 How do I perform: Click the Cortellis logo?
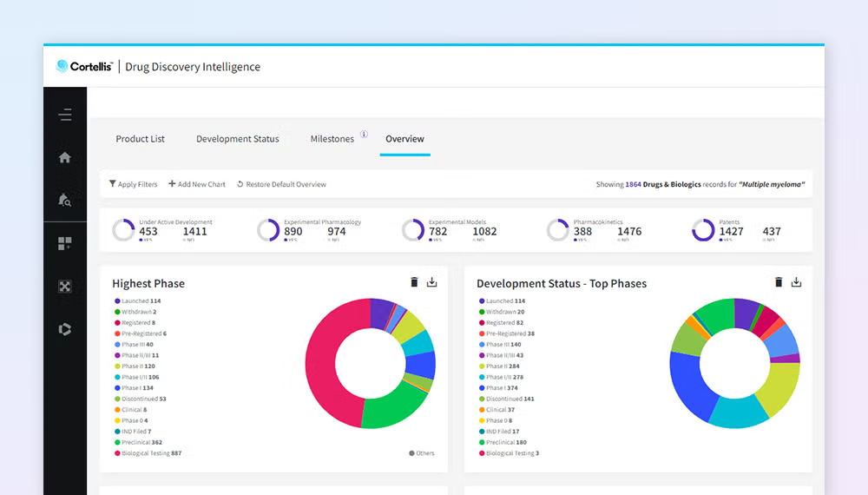pyautogui.click(x=85, y=67)
